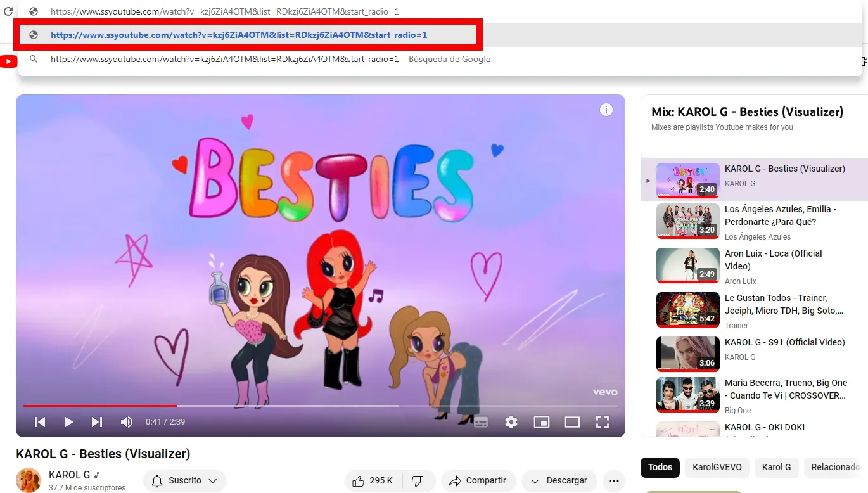Select the highlighted ssyoutube URL suggestion

pos(239,35)
